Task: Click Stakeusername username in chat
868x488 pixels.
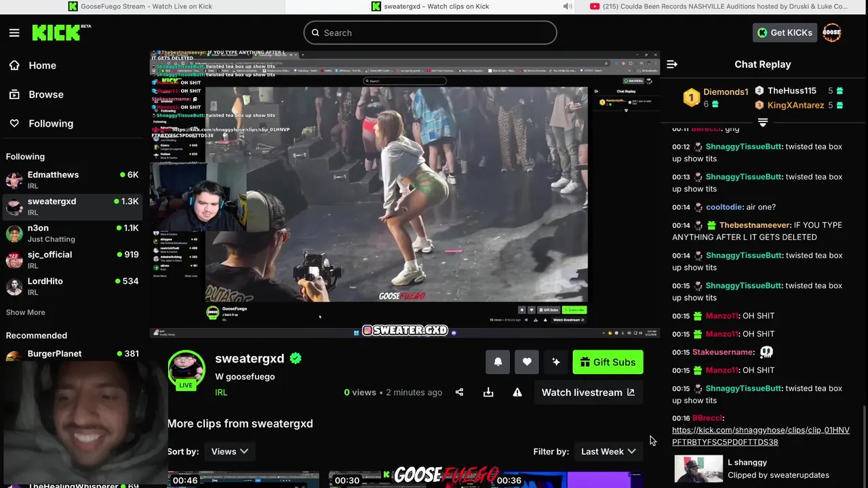Action: [x=722, y=352]
